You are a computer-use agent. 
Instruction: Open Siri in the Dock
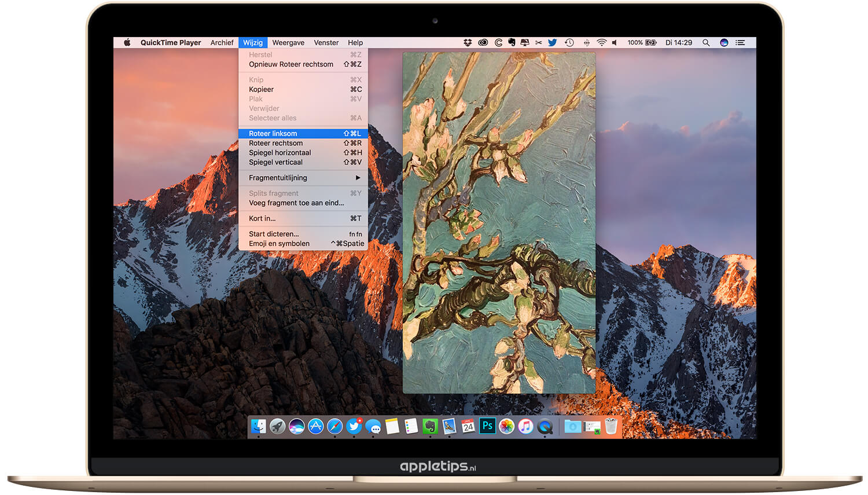[x=297, y=427]
